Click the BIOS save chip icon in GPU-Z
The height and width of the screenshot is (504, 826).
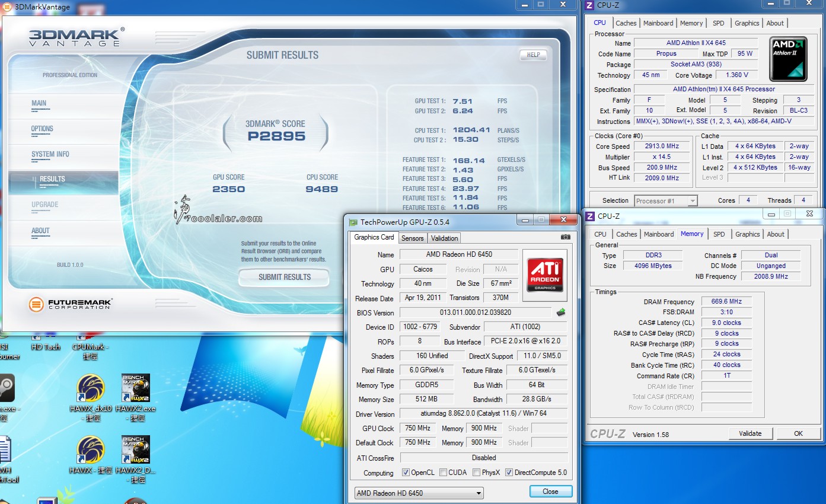[560, 312]
